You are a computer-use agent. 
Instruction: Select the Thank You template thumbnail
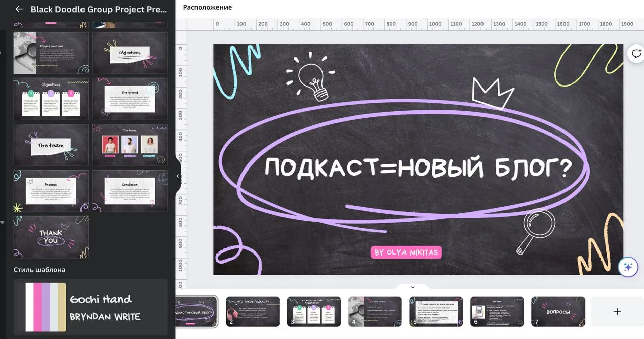pos(51,237)
